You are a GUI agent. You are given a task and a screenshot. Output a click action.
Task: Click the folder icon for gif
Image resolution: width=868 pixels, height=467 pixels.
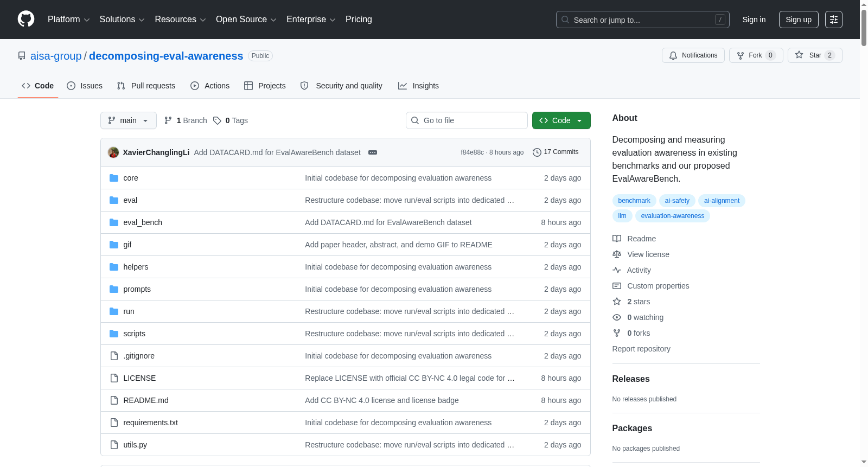point(114,245)
